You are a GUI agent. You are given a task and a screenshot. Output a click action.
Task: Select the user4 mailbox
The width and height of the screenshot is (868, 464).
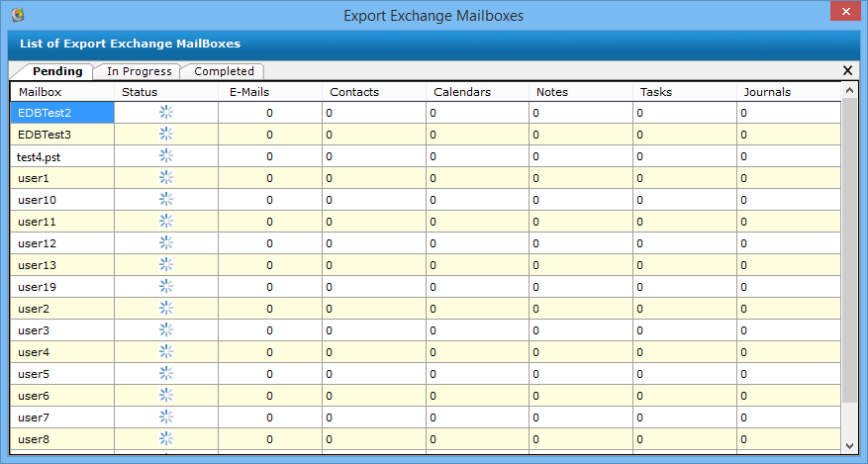tap(62, 352)
